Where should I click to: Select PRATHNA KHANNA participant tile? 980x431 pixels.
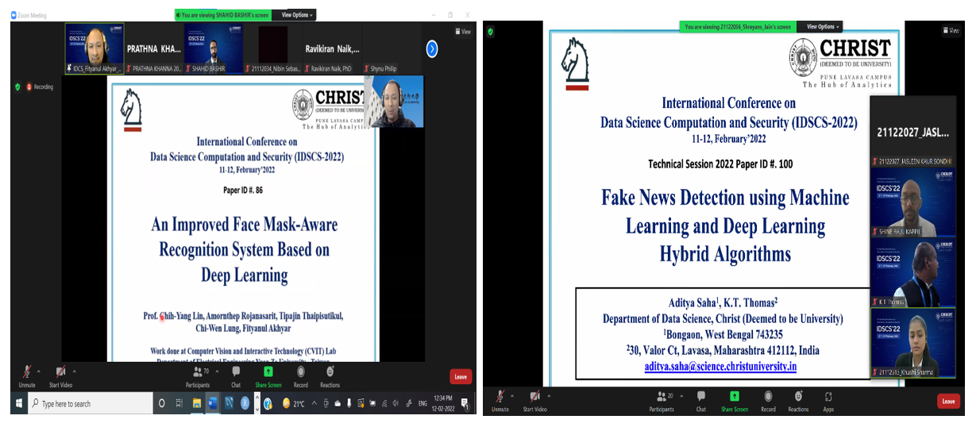point(154,48)
